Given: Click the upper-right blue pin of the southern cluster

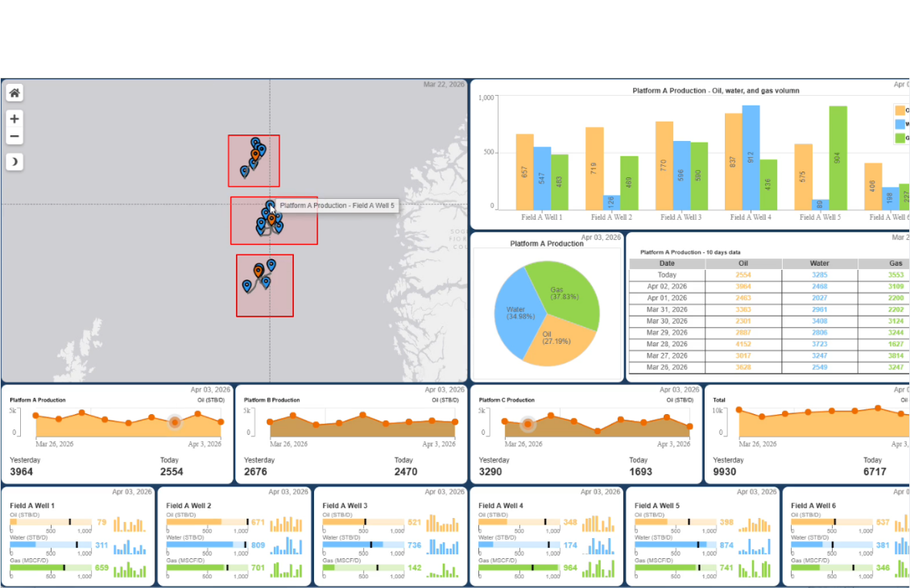Looking at the screenshot, I should click(271, 265).
